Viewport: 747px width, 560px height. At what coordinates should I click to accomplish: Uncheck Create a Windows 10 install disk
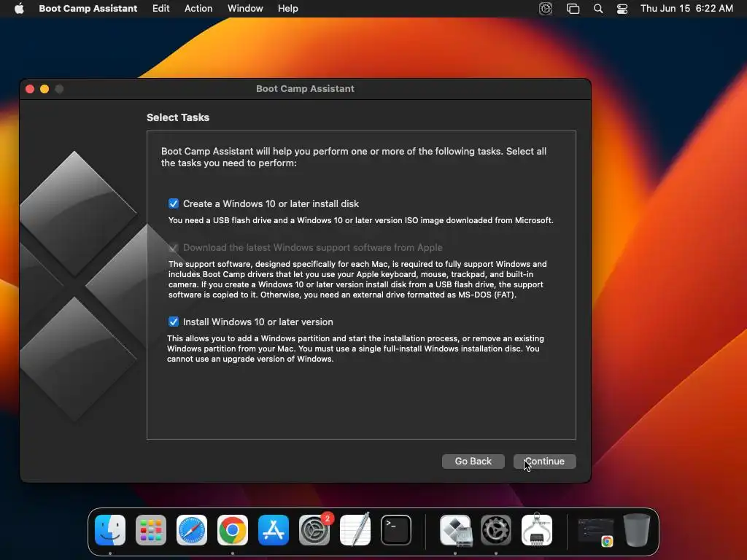click(x=174, y=204)
